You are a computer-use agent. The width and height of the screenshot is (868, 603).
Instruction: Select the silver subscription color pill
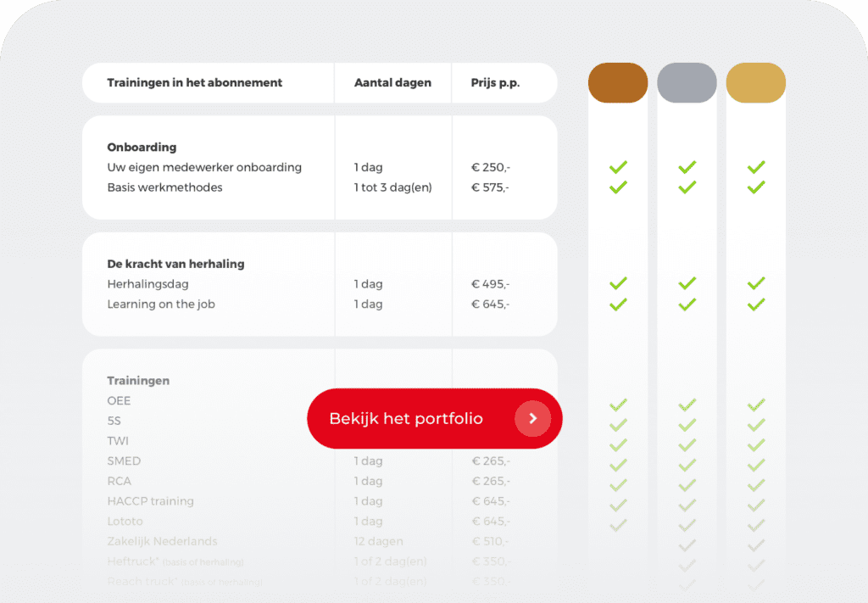coord(687,82)
